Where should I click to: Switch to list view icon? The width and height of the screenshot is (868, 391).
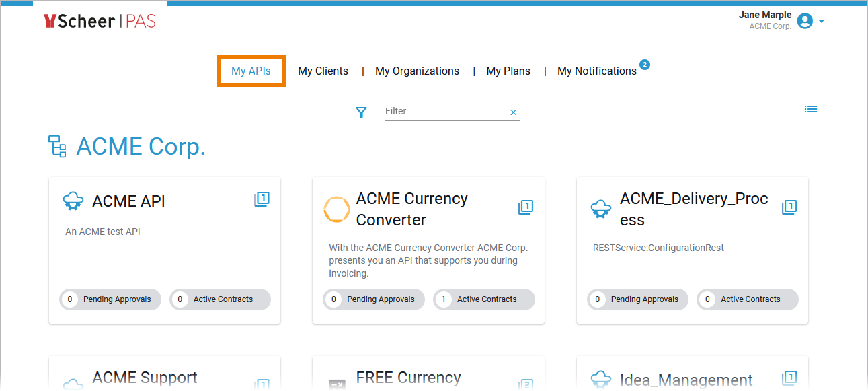811,109
